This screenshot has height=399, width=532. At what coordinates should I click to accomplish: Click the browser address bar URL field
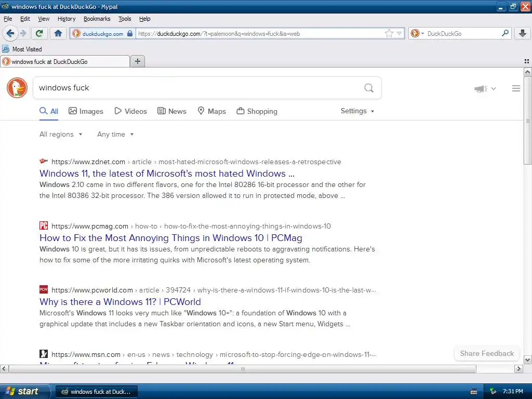260,34
